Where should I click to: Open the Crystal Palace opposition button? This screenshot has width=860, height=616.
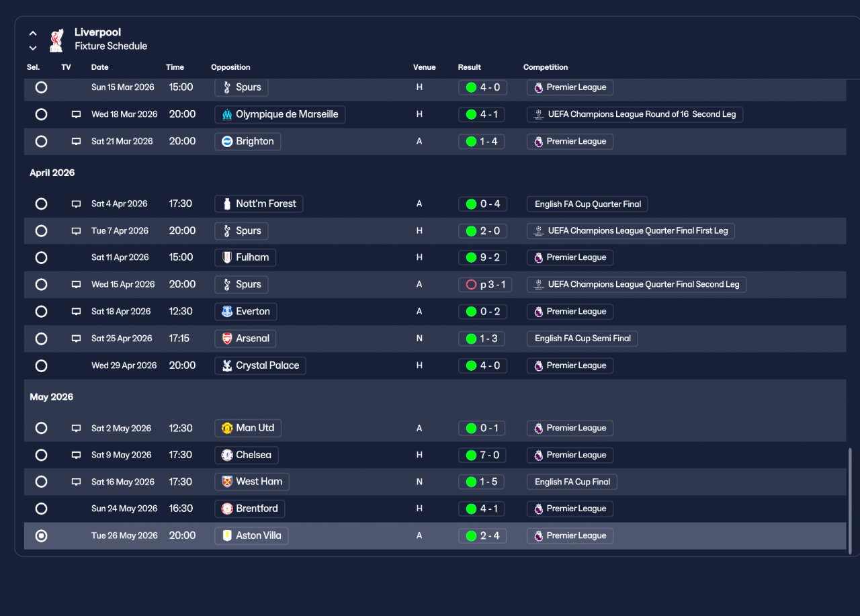tap(260, 365)
